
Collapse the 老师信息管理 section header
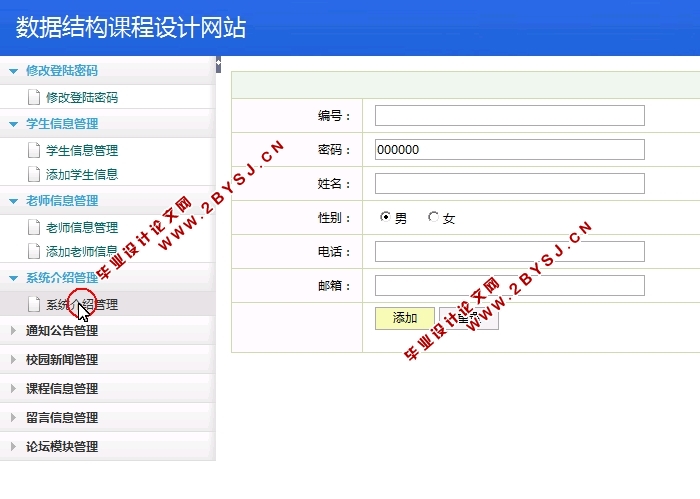tap(108, 200)
